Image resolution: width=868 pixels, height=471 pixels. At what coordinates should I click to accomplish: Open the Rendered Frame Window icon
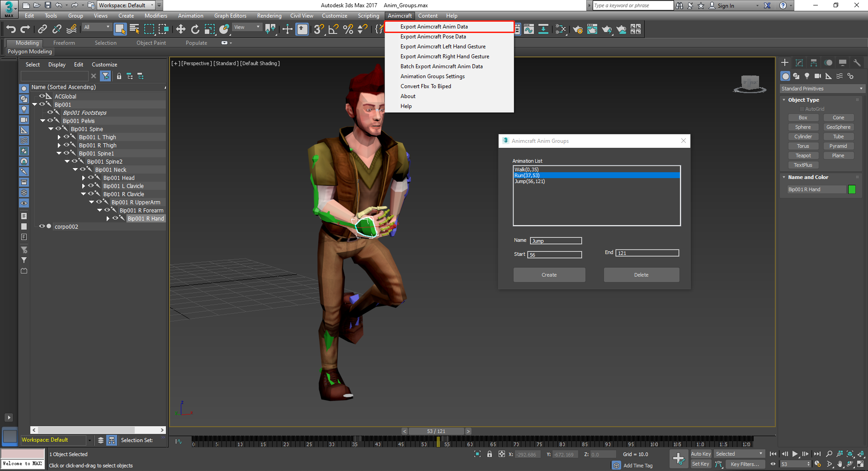coord(592,29)
